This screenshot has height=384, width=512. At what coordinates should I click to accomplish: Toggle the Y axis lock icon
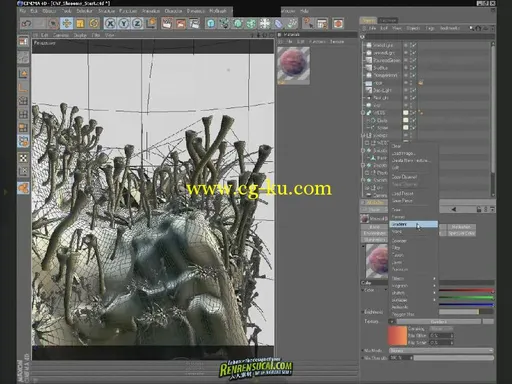[x=124, y=24]
